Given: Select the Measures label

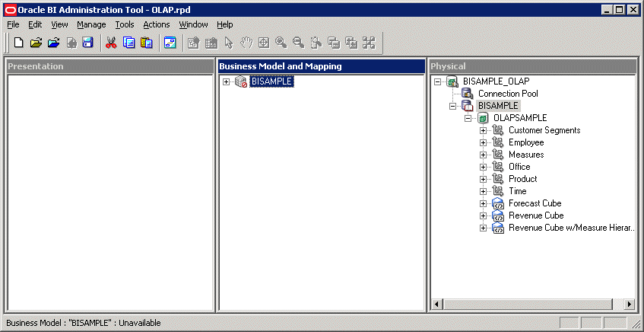Looking at the screenshot, I should (x=526, y=155).
